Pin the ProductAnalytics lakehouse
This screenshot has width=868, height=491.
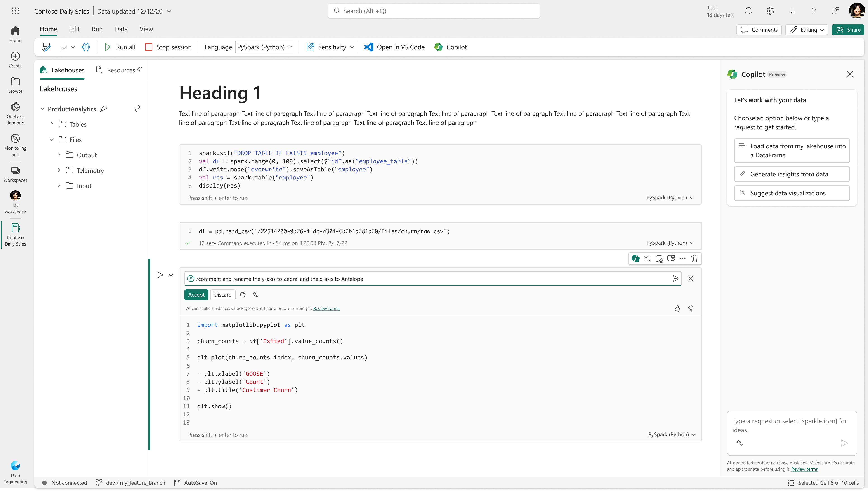click(x=104, y=109)
